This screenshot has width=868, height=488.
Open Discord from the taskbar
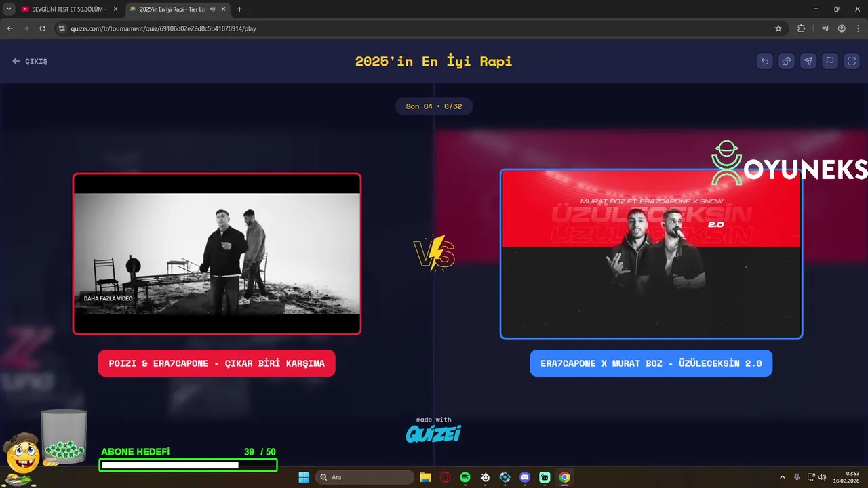pyautogui.click(x=524, y=477)
